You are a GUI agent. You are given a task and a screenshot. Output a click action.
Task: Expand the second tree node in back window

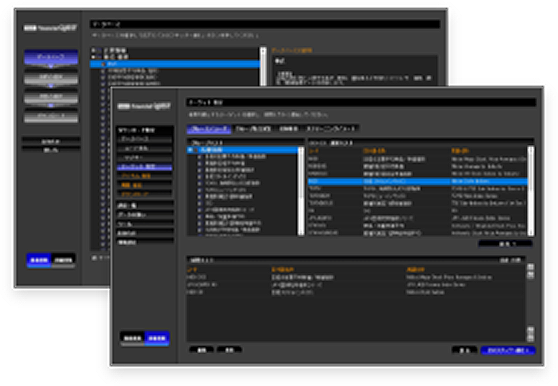(93, 57)
